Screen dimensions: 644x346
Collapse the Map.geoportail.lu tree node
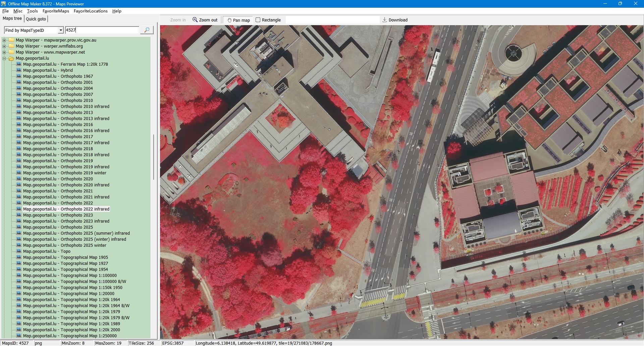pyautogui.click(x=4, y=58)
